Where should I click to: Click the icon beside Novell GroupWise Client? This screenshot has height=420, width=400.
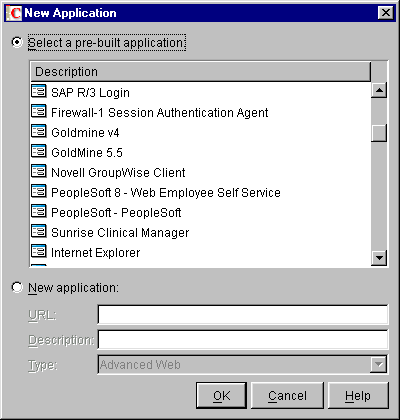pos(39,171)
